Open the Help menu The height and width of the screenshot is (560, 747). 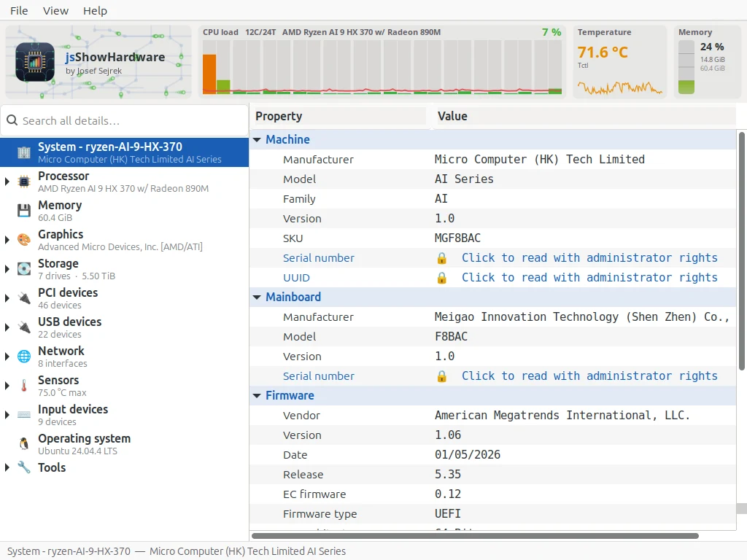[x=95, y=10]
